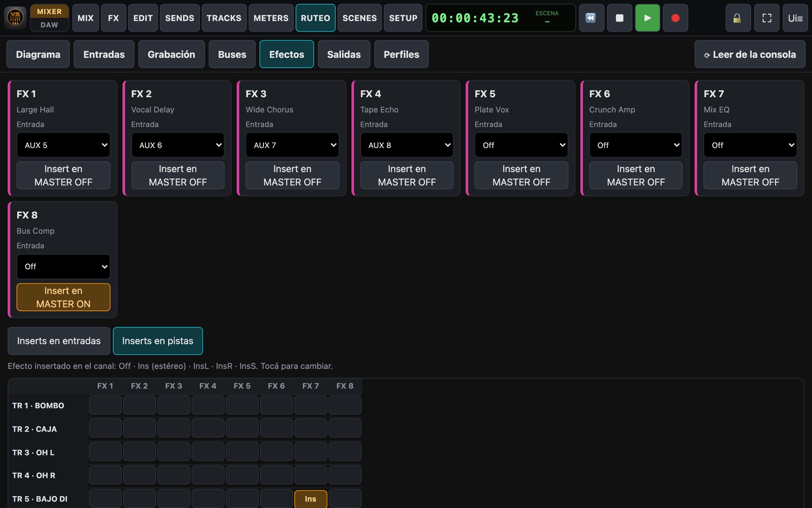Toggle FX 1 Insert en MASTER OFF
This screenshot has height=508, width=812.
click(63, 175)
